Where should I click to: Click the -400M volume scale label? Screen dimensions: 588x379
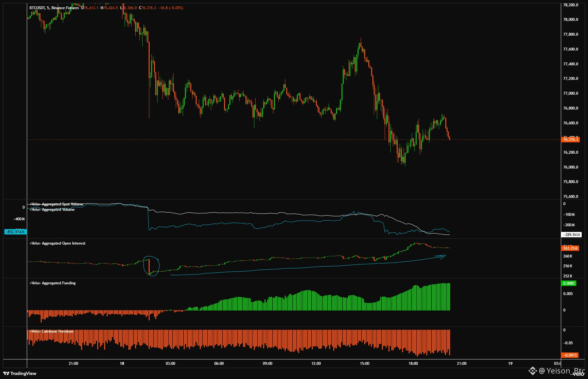tap(19, 219)
